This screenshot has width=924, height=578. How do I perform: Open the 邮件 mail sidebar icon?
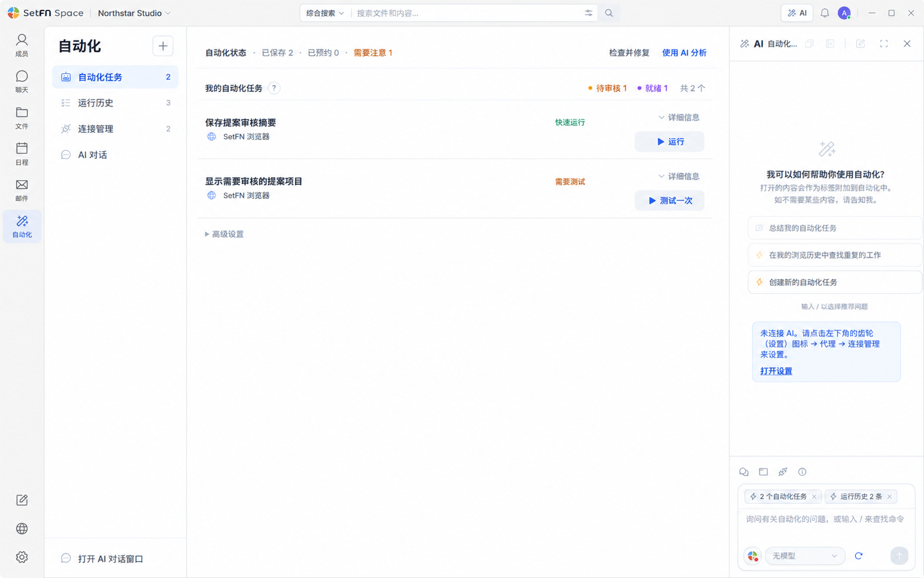tap(22, 190)
